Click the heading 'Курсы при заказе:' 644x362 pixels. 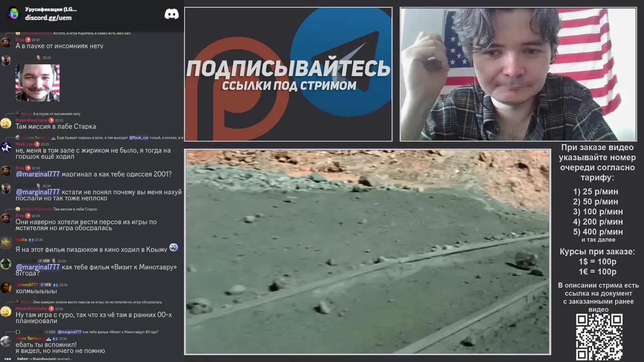(598, 252)
